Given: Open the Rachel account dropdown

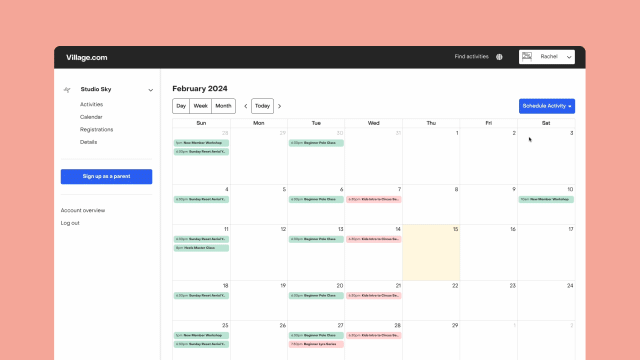Looking at the screenshot, I should tap(547, 57).
